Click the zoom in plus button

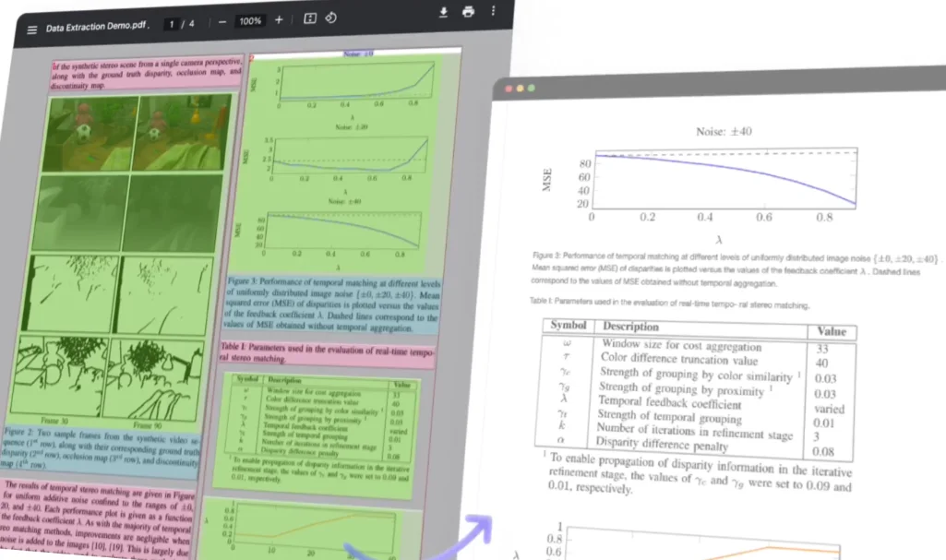pyautogui.click(x=279, y=20)
